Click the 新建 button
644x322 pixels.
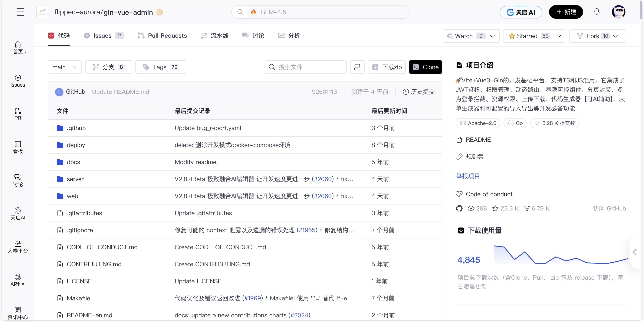tap(566, 12)
